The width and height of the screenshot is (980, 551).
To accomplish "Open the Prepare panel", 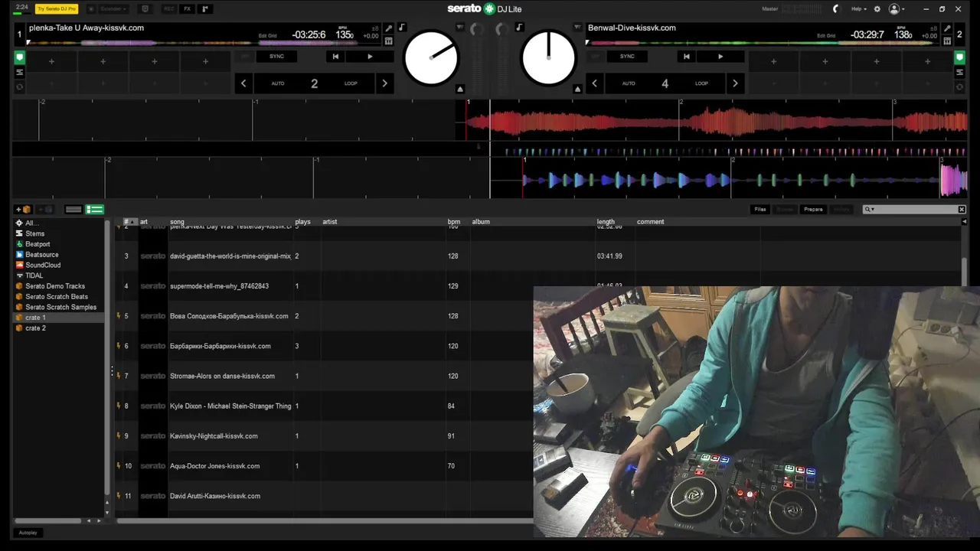I will (813, 209).
